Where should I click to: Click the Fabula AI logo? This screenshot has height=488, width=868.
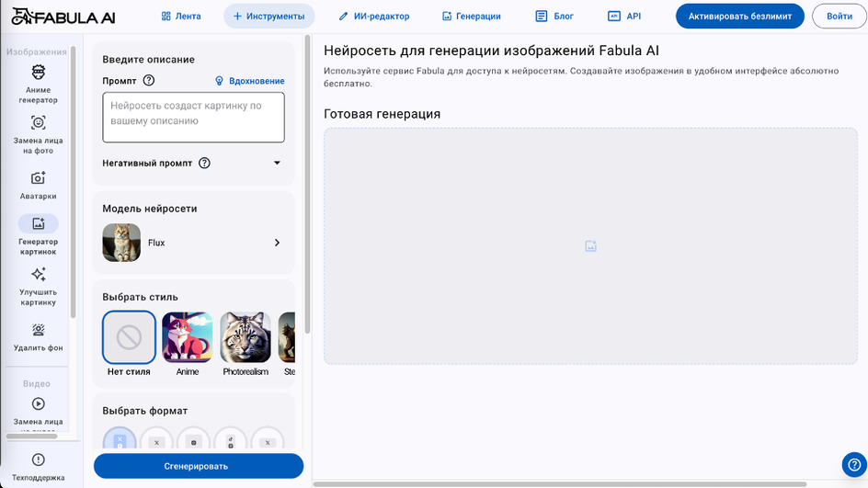(63, 17)
